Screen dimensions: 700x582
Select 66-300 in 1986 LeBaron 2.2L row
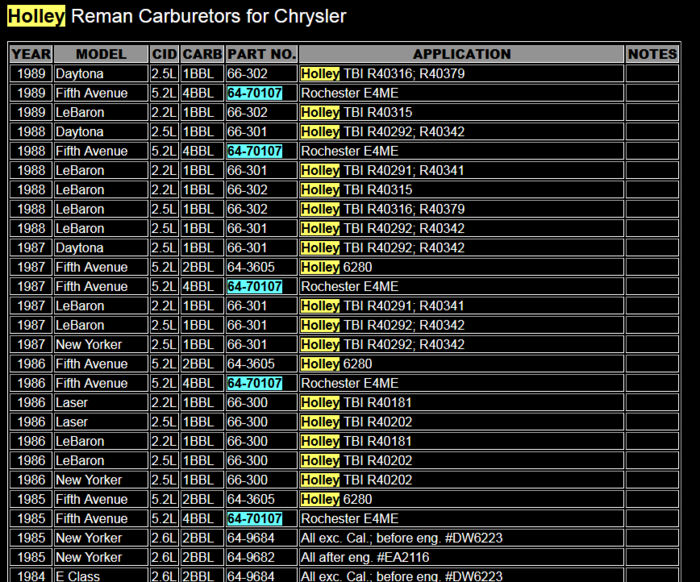(247, 441)
